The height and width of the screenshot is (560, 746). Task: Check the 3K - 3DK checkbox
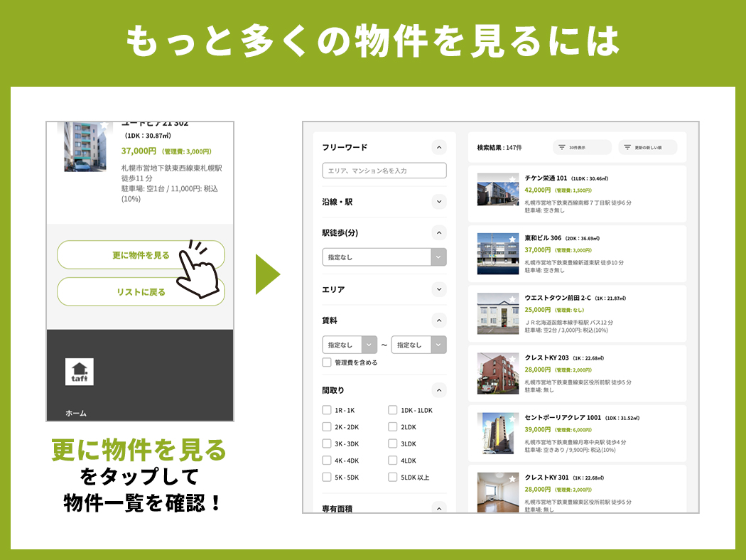(x=327, y=443)
